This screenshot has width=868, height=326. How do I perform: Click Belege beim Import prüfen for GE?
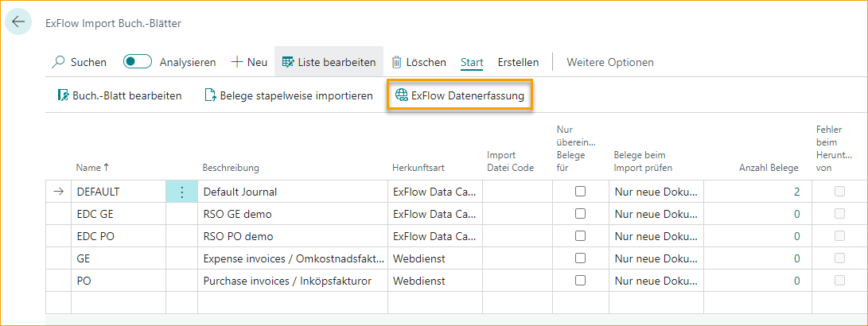656,258
